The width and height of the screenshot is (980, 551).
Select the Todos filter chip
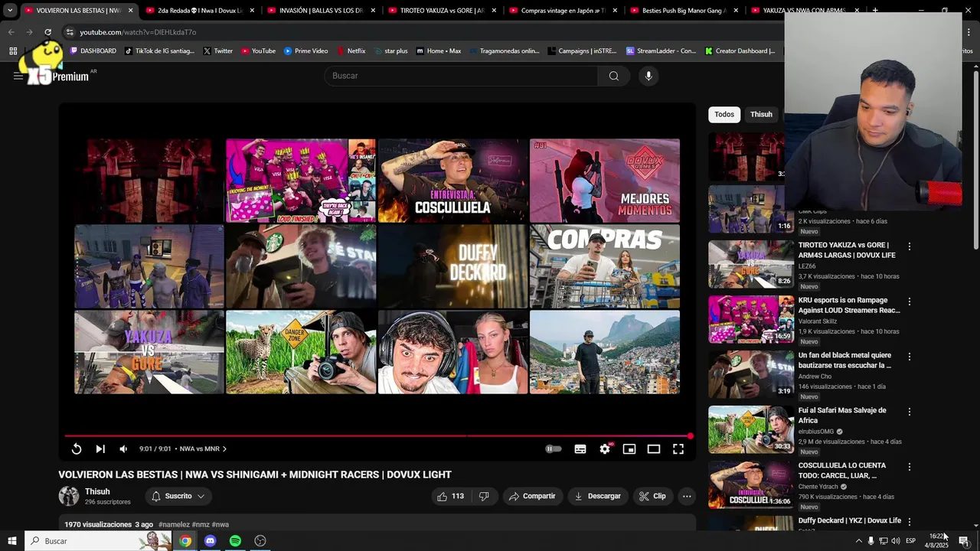point(724,114)
